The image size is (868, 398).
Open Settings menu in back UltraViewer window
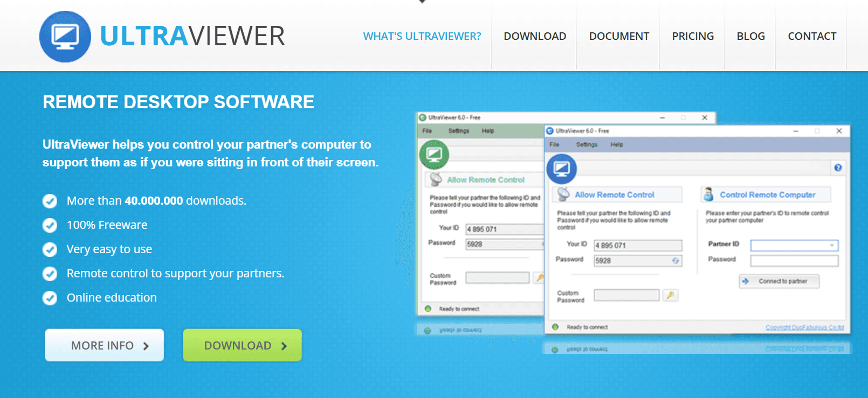point(459,131)
